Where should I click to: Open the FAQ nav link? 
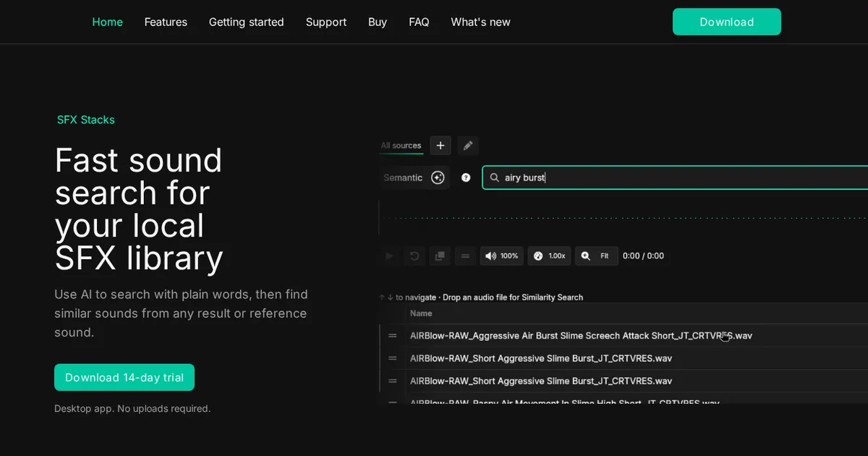pos(419,22)
